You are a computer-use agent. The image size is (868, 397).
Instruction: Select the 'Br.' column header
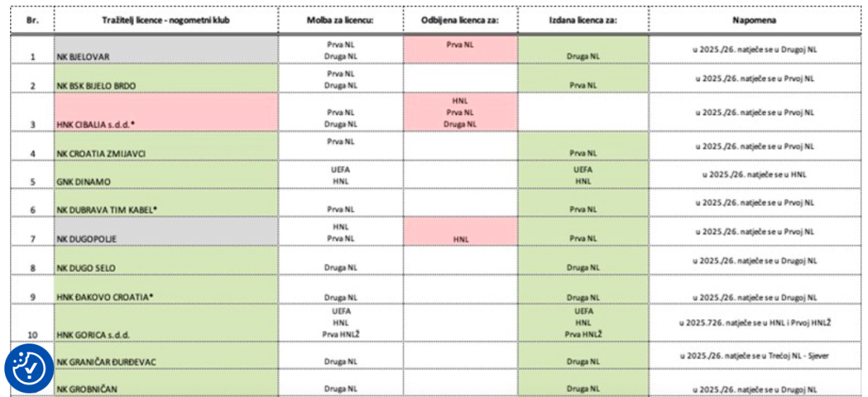pyautogui.click(x=32, y=20)
